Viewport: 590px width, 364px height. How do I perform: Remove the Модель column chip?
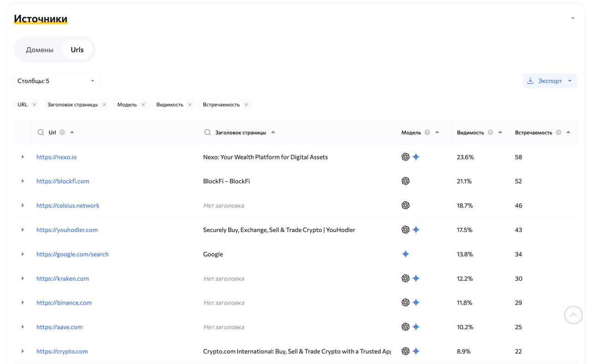pos(143,105)
